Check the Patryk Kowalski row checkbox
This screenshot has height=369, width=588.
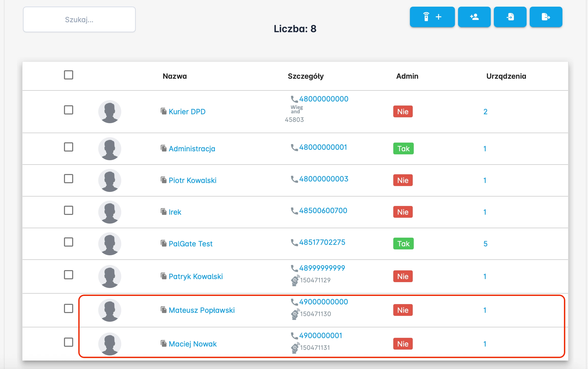click(69, 275)
